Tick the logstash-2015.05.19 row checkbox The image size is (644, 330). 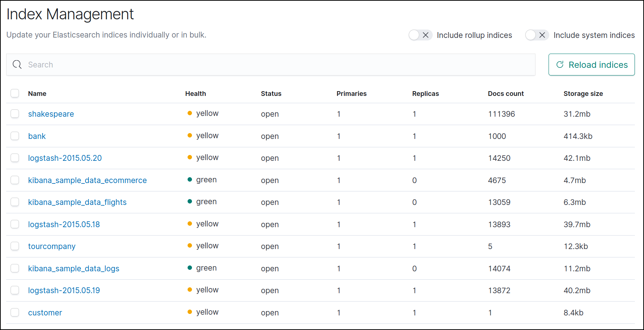15,290
